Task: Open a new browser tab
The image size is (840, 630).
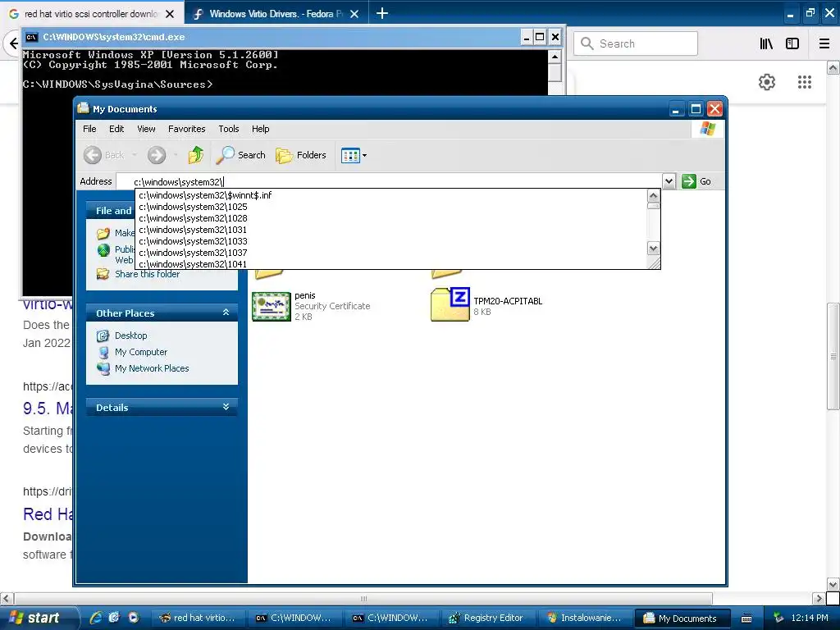Action: [x=382, y=13]
